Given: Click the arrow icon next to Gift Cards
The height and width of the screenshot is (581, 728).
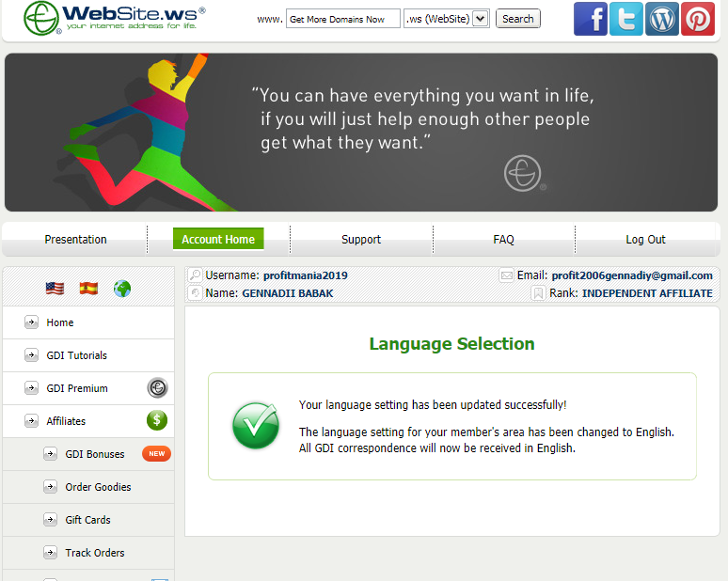Looking at the screenshot, I should tap(50, 520).
